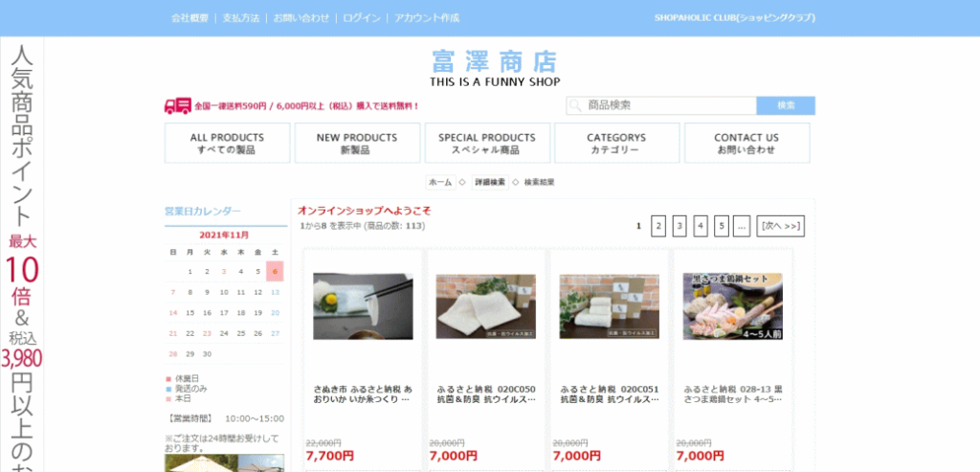Open the NEW PRODUCTS menu

point(357,144)
